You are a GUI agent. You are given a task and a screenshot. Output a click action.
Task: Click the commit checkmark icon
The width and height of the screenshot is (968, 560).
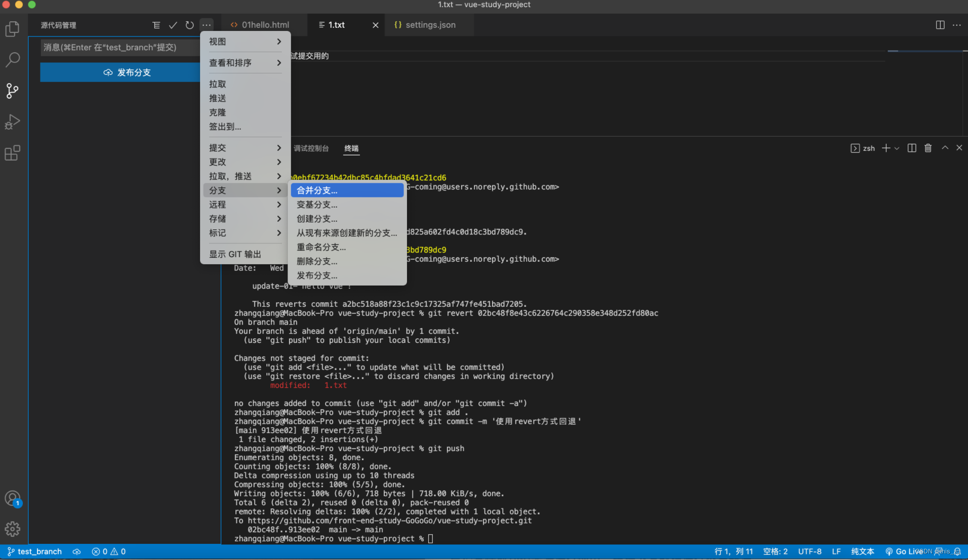pyautogui.click(x=173, y=25)
